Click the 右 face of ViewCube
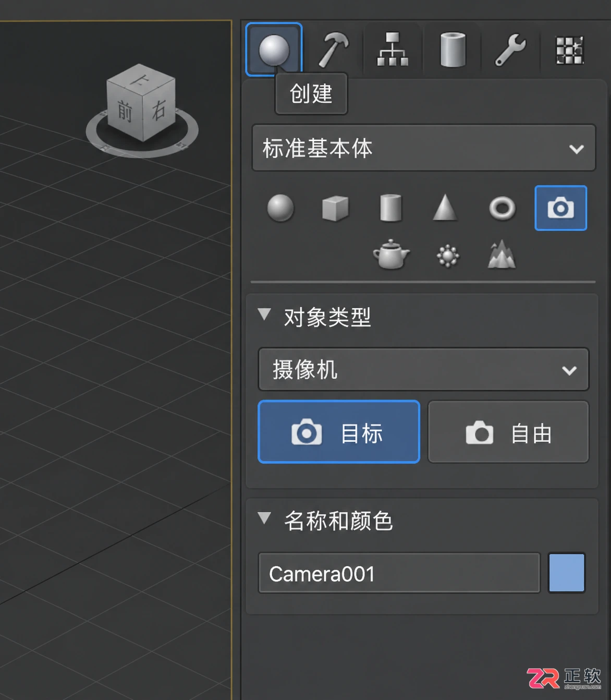The width and height of the screenshot is (611, 700). [158, 110]
